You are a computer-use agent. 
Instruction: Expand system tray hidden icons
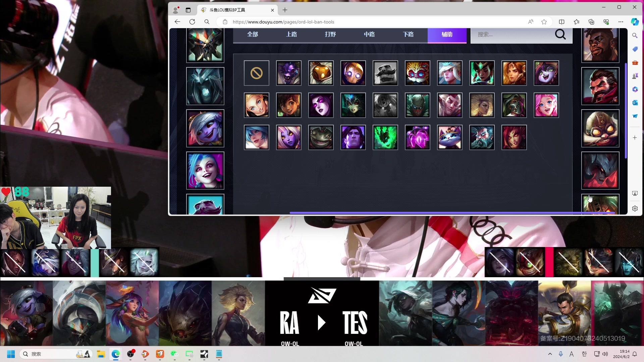pos(550,354)
